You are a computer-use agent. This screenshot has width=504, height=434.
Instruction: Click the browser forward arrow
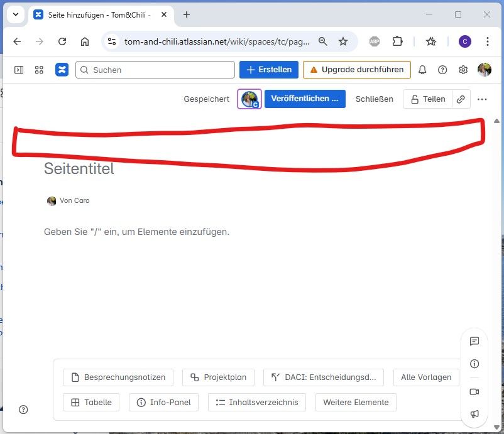39,41
